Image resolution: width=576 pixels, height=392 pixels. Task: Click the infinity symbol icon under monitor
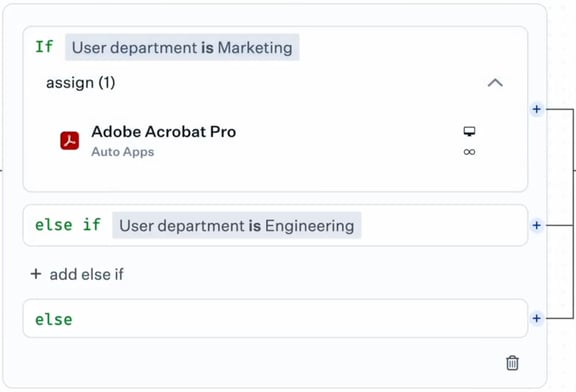(x=469, y=152)
